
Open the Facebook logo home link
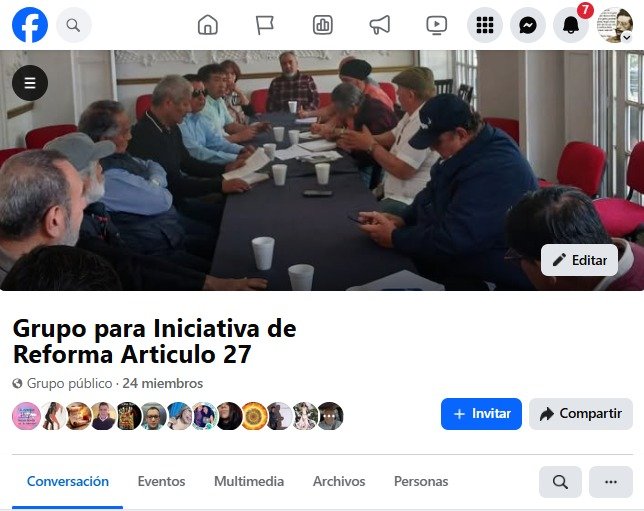point(30,25)
